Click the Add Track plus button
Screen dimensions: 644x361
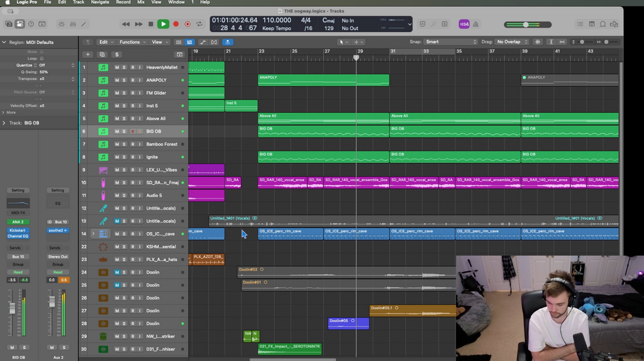[x=87, y=55]
